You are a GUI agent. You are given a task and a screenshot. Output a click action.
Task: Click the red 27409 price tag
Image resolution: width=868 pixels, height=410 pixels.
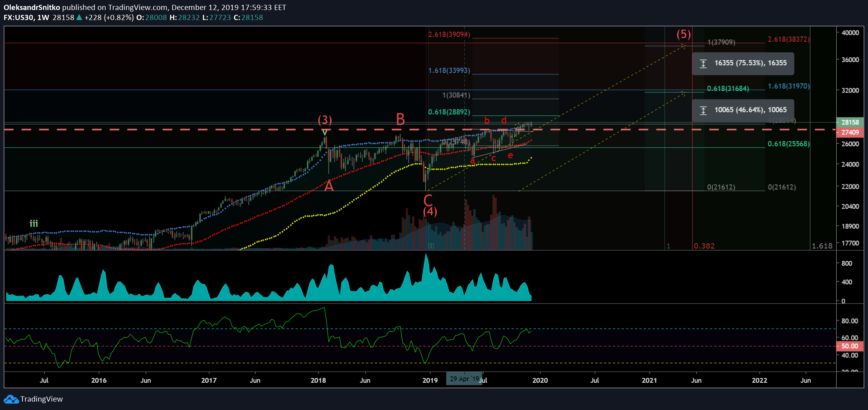[850, 132]
